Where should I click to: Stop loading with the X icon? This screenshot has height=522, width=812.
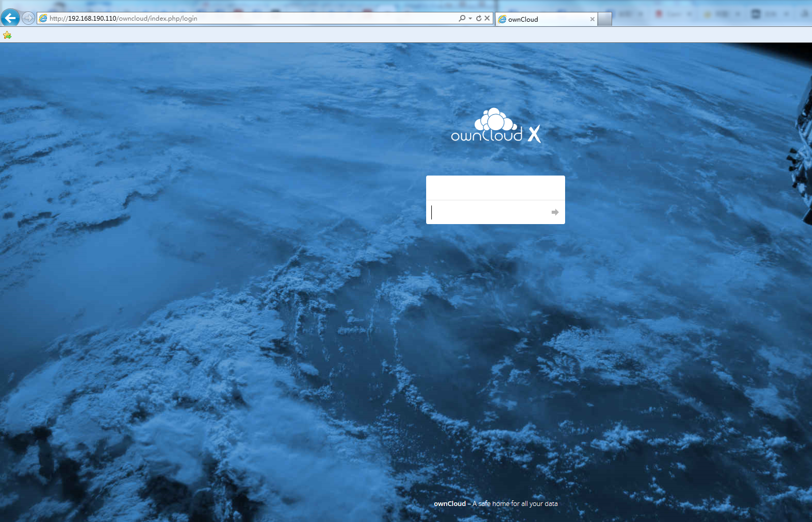pyautogui.click(x=487, y=18)
